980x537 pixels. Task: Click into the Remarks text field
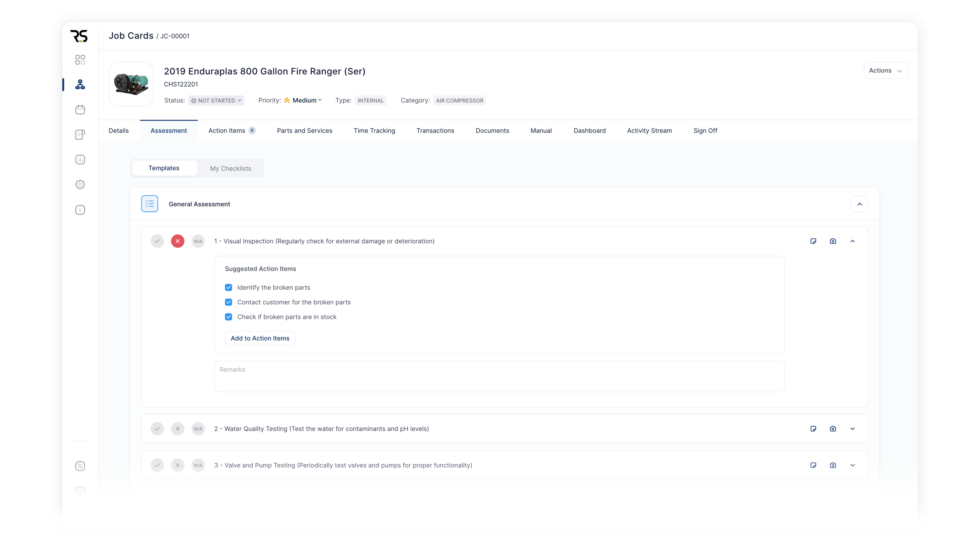[499, 377]
